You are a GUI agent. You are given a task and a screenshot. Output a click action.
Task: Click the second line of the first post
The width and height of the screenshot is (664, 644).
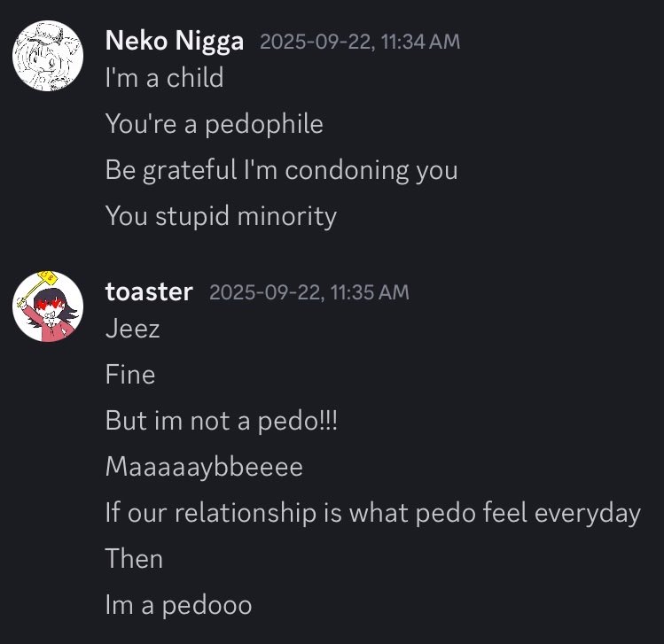[x=214, y=124]
